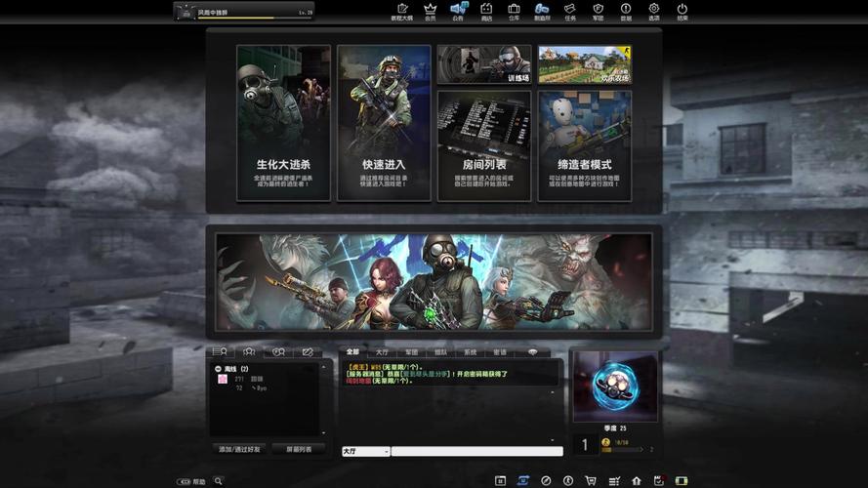Click the power quit icon
Screen dimensions: 868x488
tap(682, 11)
